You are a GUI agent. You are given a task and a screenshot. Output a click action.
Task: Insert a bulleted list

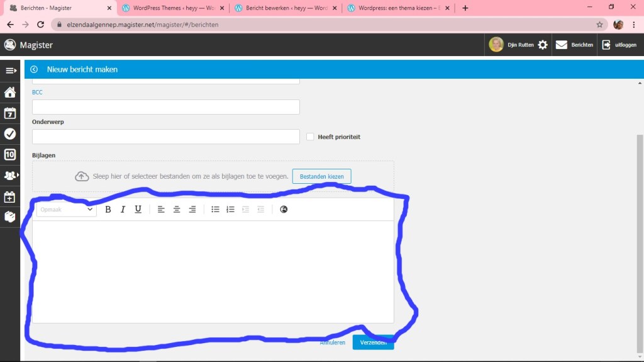coord(215,210)
